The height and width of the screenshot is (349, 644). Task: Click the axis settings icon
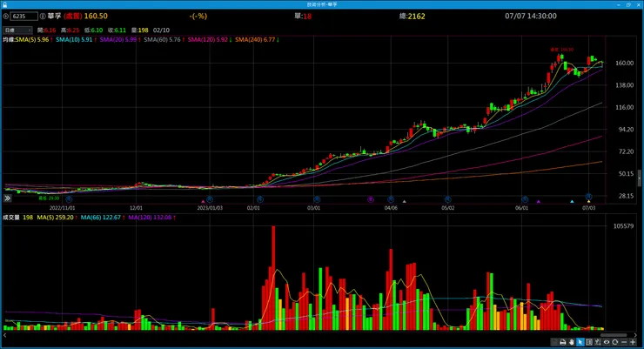(598, 342)
